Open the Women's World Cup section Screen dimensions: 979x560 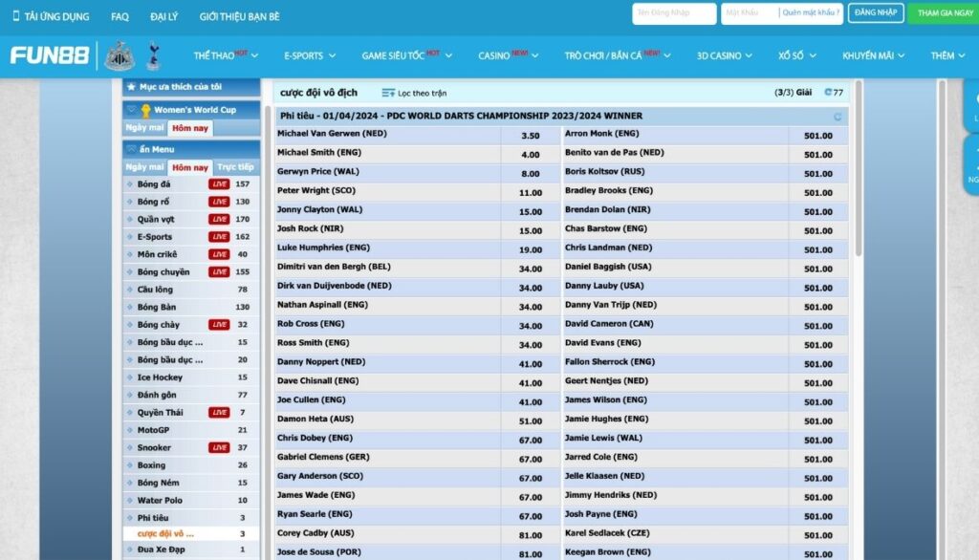[x=191, y=110]
